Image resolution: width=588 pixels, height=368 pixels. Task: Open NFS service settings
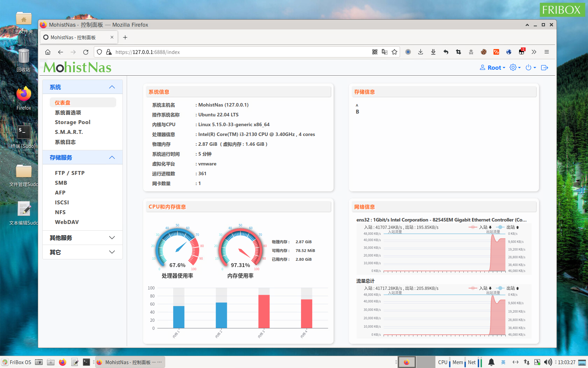click(60, 212)
